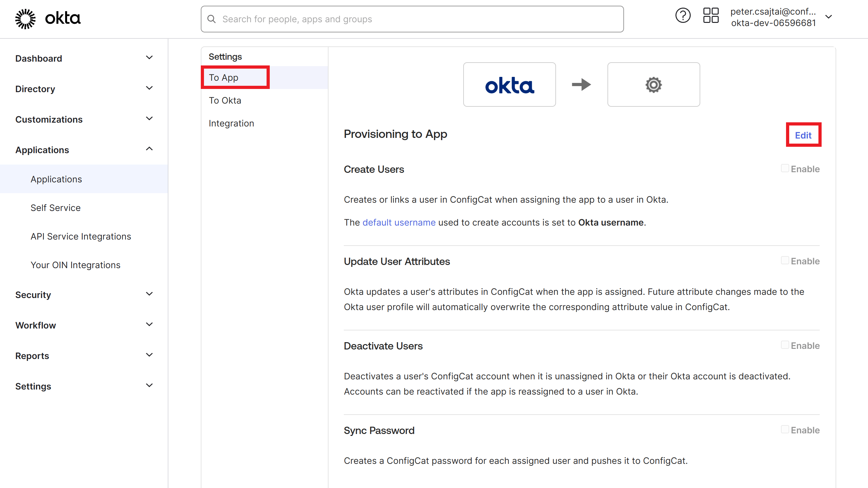The width and height of the screenshot is (868, 488).
Task: Expand the Directory section in the sidebar
Action: (x=149, y=88)
